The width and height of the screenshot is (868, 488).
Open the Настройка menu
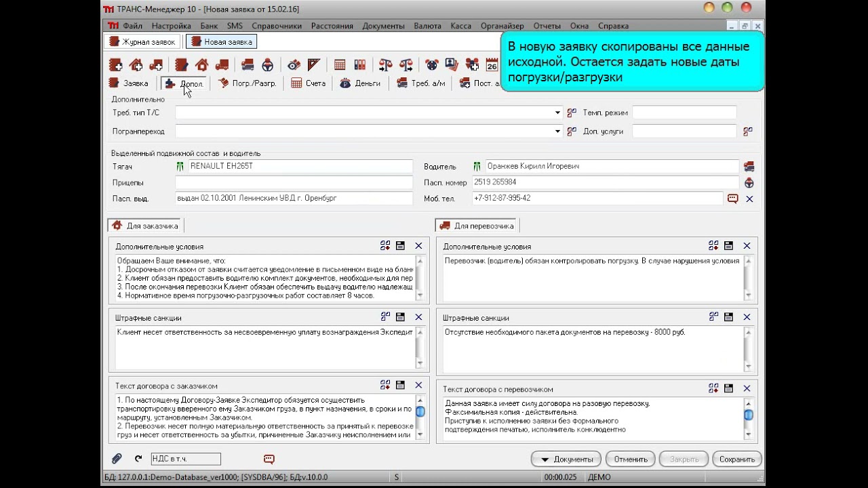coord(172,26)
